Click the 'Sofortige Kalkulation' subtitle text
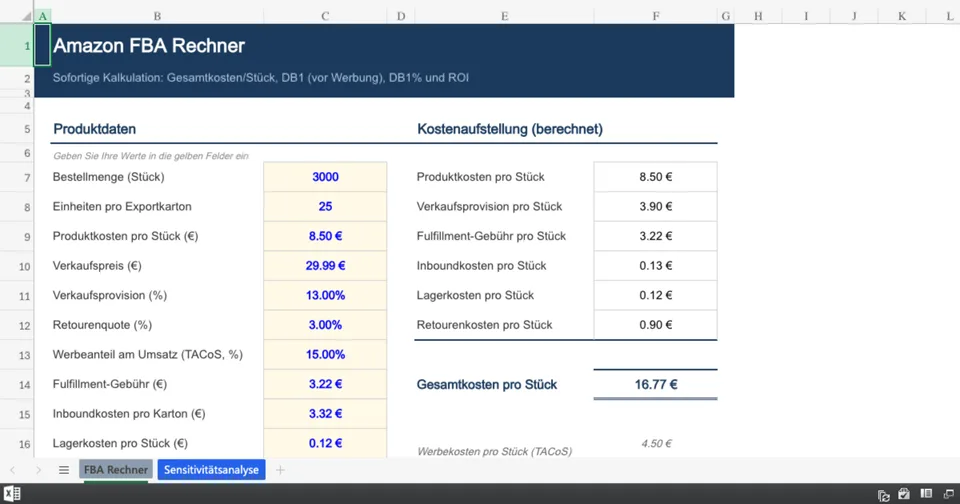This screenshot has width=960, height=504. coord(261,78)
